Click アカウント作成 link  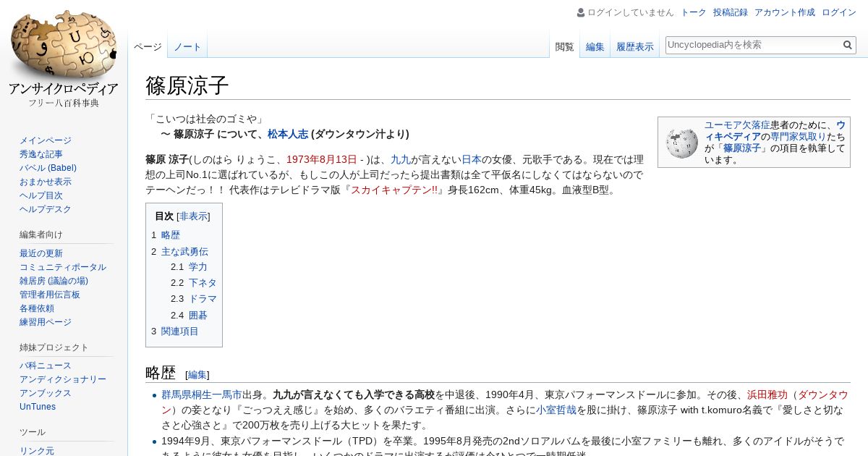tap(785, 12)
